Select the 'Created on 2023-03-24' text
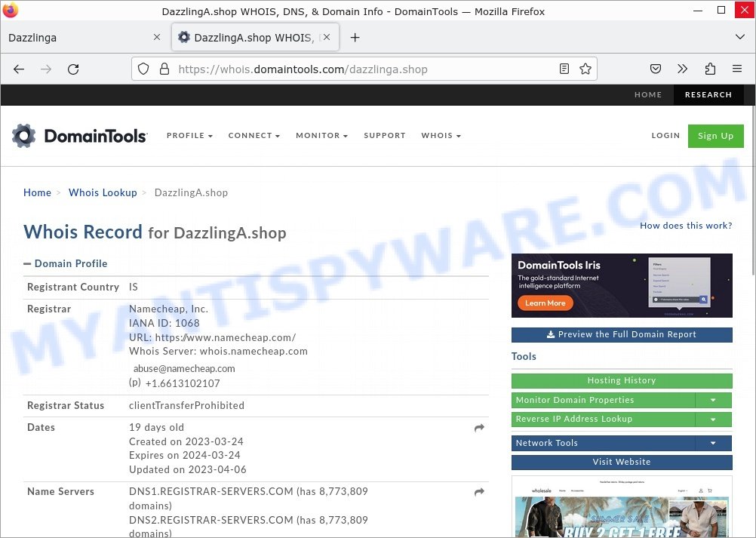This screenshot has height=538, width=756. pos(186,441)
